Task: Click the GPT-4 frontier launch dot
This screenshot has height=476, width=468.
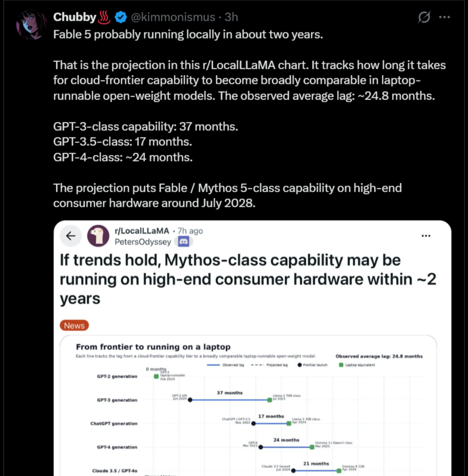Action: [x=261, y=447]
